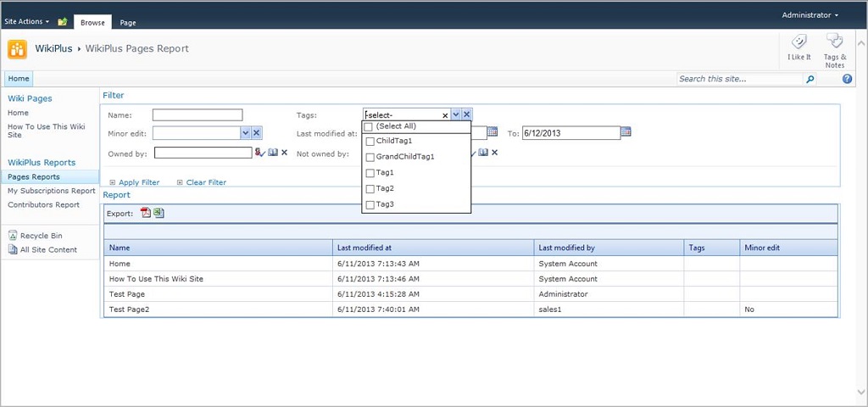The width and height of the screenshot is (868, 407).
Task: Click the I Like It icon
Action: (x=798, y=42)
